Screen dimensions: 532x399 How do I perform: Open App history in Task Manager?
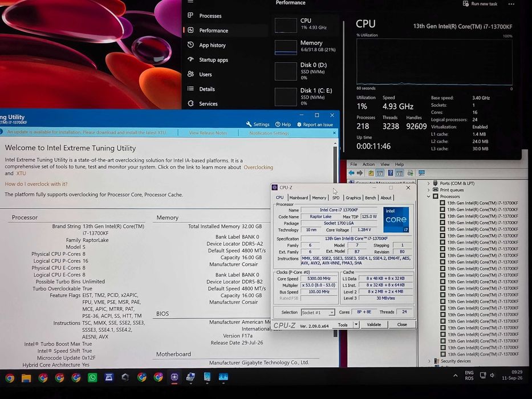click(x=212, y=45)
